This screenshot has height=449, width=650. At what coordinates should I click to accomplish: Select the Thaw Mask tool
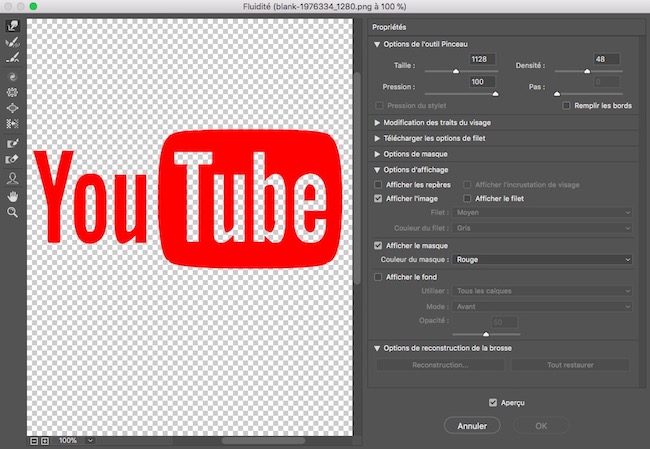click(12, 159)
